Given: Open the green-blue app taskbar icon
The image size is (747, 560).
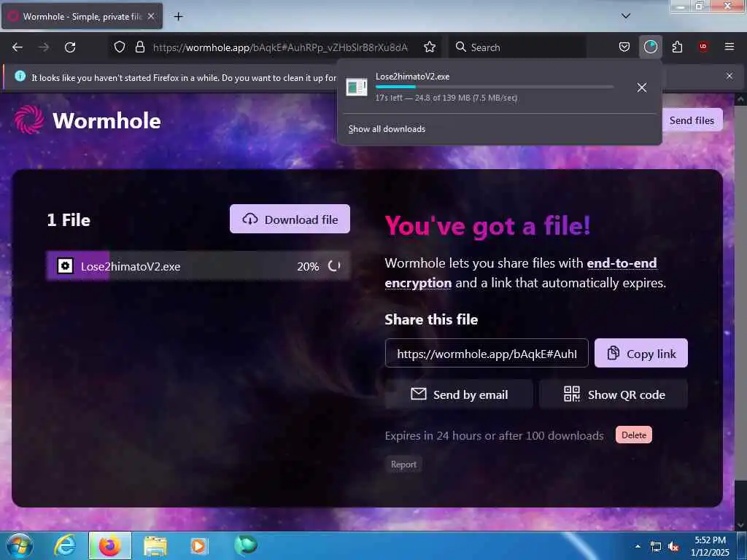Looking at the screenshot, I should point(245,545).
